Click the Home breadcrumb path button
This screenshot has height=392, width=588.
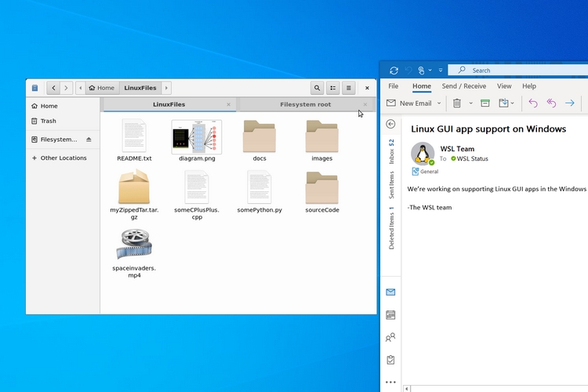tap(102, 89)
